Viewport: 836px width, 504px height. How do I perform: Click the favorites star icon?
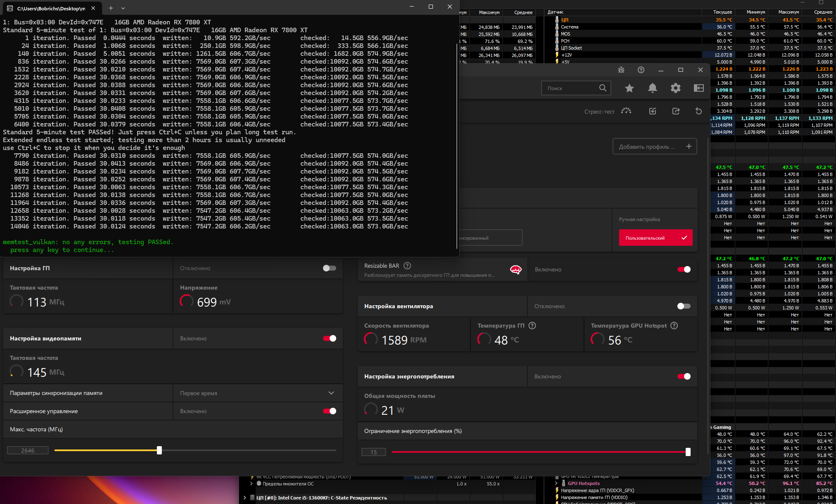pyautogui.click(x=629, y=88)
